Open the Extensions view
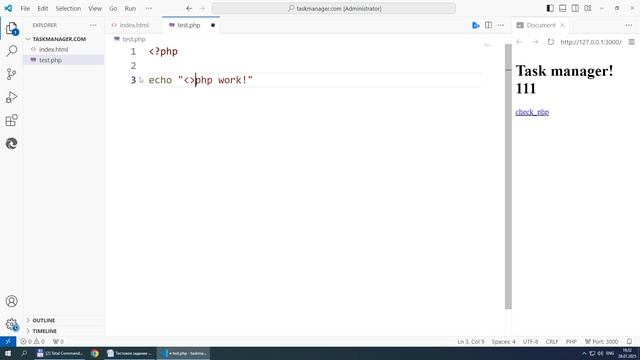This screenshot has height=360, width=640. click(x=11, y=120)
